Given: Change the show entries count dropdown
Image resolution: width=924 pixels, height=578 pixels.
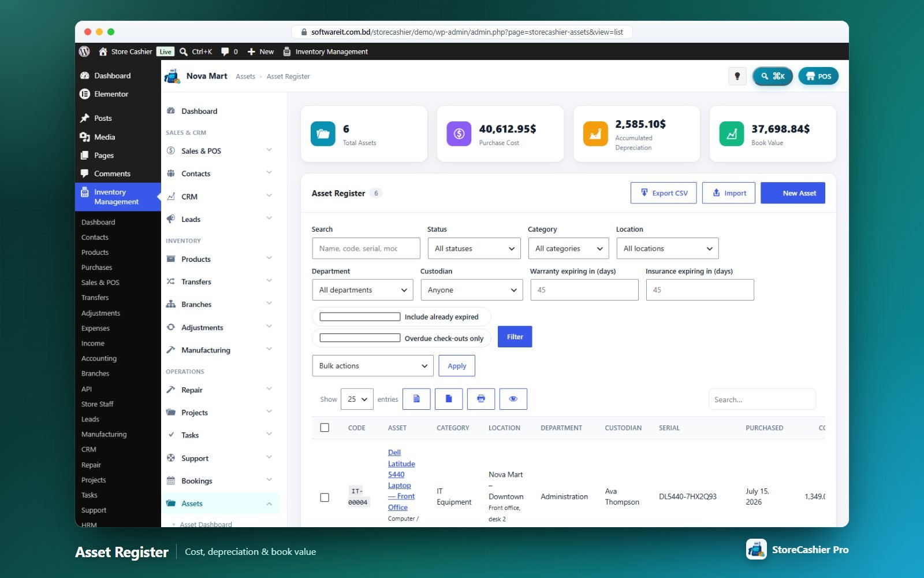Looking at the screenshot, I should 357,399.
